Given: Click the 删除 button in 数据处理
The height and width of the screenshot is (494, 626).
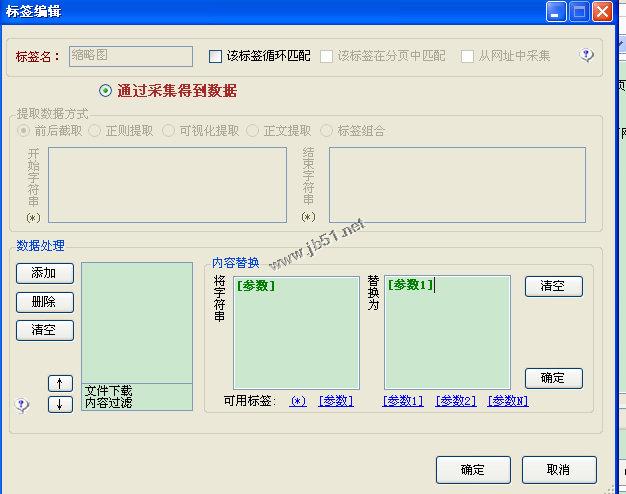Looking at the screenshot, I should pos(45,302).
